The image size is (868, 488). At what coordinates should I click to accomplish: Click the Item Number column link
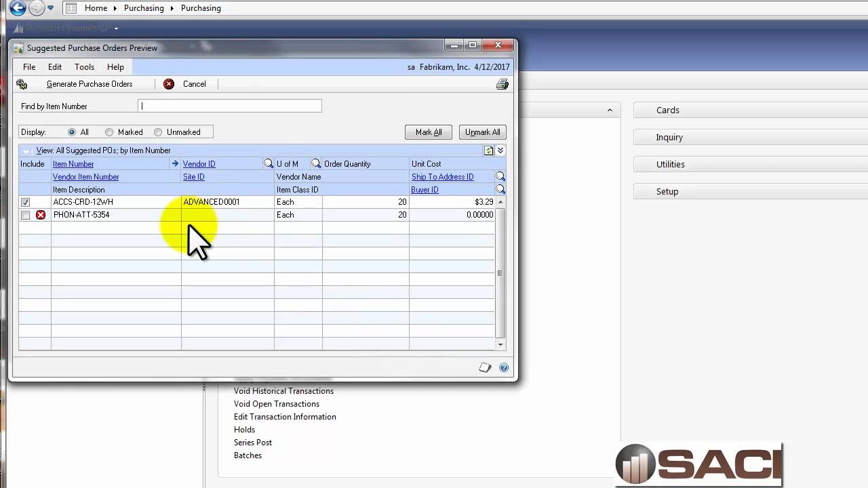tap(73, 164)
